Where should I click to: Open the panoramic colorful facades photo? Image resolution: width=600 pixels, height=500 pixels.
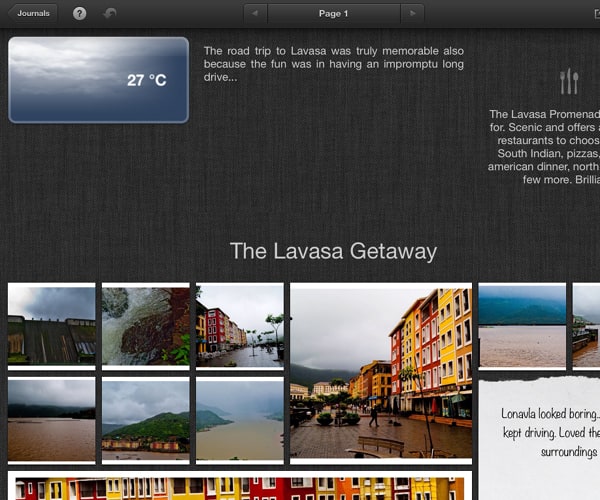coord(240,485)
